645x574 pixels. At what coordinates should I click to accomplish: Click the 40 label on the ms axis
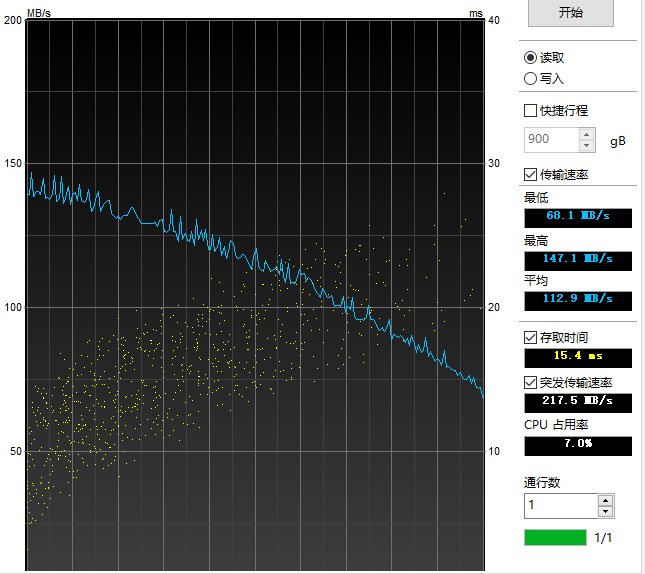494,20
